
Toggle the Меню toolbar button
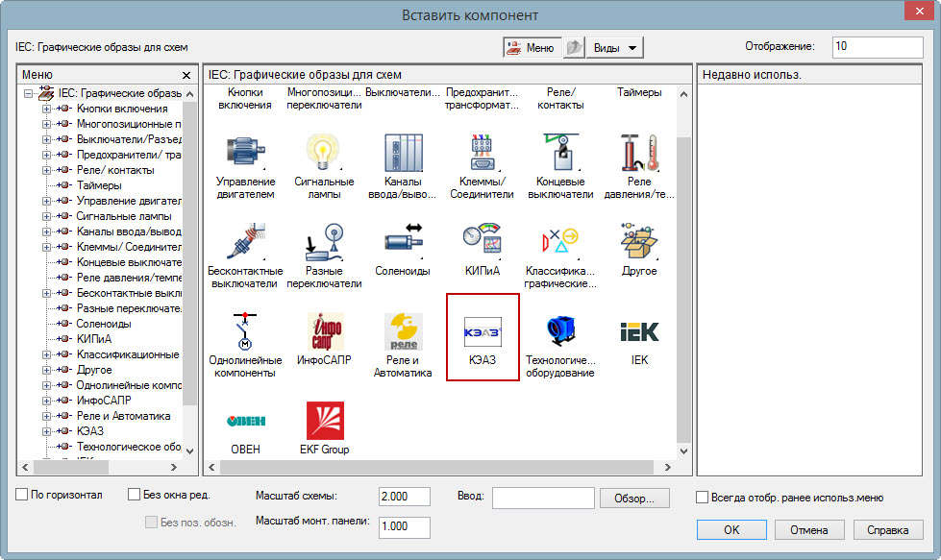(x=532, y=48)
